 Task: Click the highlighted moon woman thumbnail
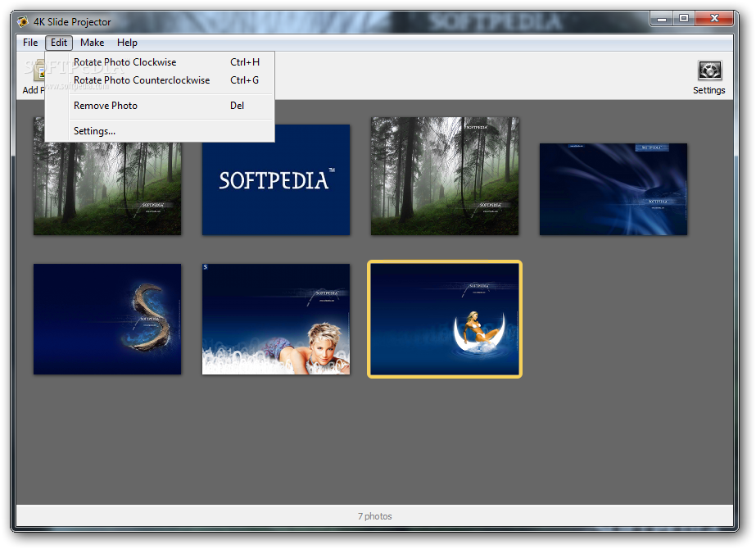[445, 319]
